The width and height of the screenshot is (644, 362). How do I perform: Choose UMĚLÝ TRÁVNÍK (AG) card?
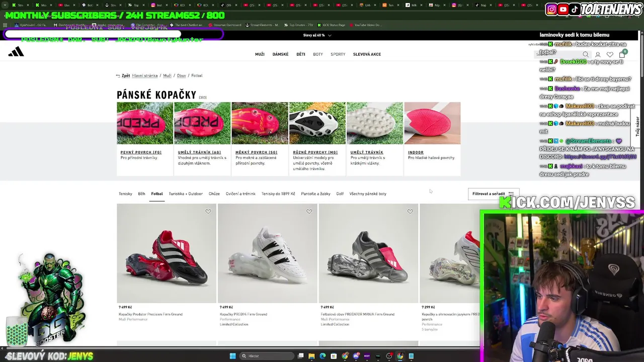[202, 139]
